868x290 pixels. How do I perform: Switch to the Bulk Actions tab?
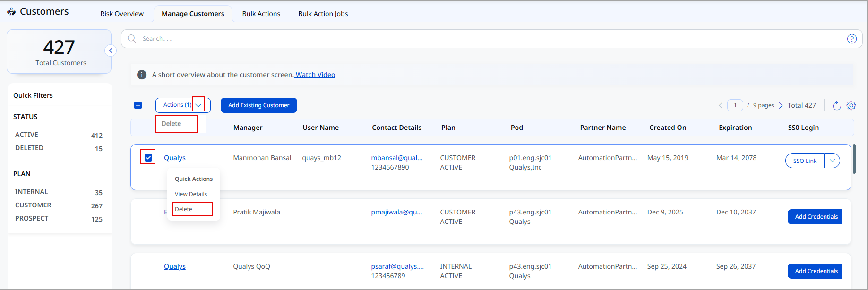coord(261,14)
